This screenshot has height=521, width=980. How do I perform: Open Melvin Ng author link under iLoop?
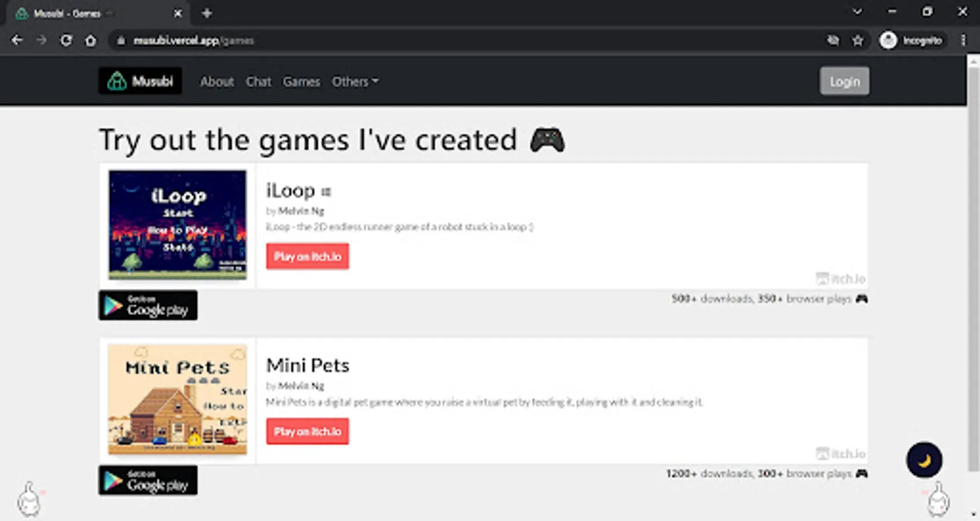(x=301, y=211)
